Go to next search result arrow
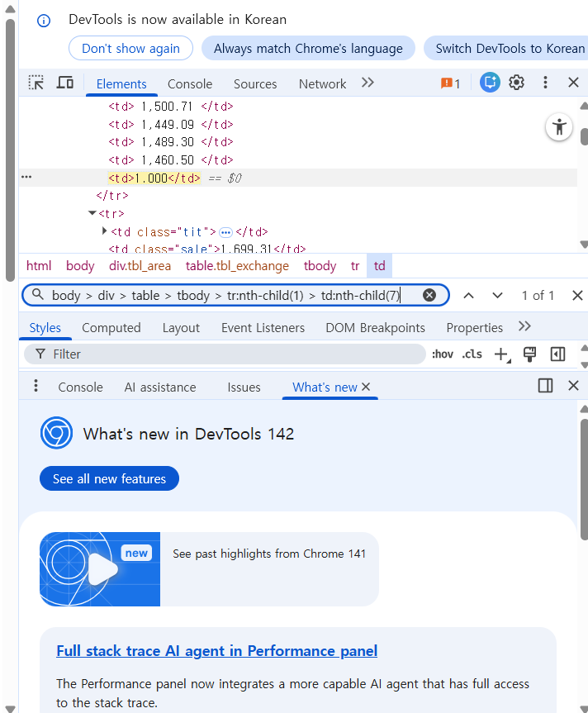588x713 pixels. 498,296
